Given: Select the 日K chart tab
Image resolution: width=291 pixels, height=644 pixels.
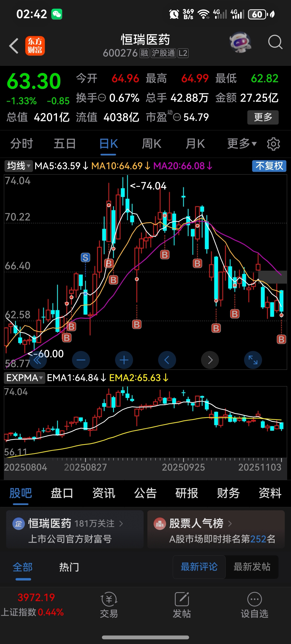Looking at the screenshot, I should pos(108,144).
